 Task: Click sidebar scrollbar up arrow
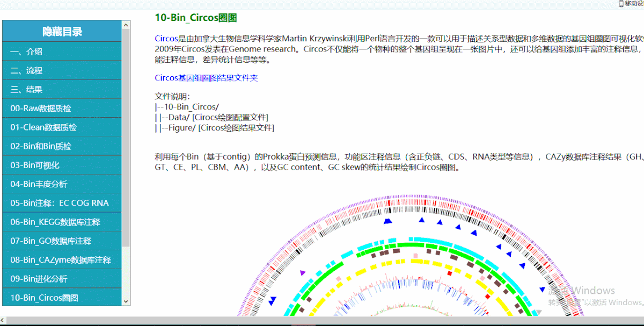(126, 25)
